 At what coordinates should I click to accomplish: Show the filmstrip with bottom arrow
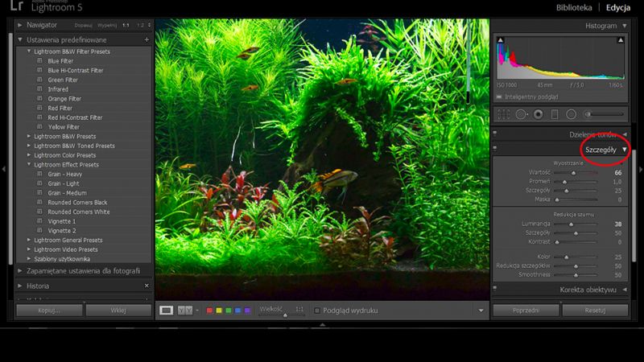[x=323, y=324]
